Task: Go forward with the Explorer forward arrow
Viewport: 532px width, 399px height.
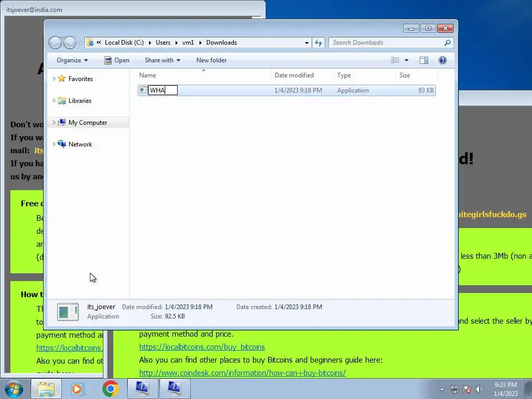Action: pyautogui.click(x=70, y=43)
